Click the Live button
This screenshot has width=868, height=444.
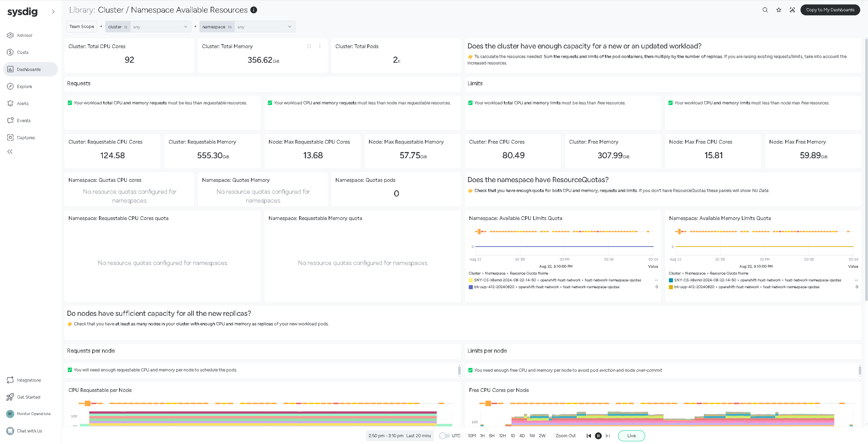coord(631,436)
